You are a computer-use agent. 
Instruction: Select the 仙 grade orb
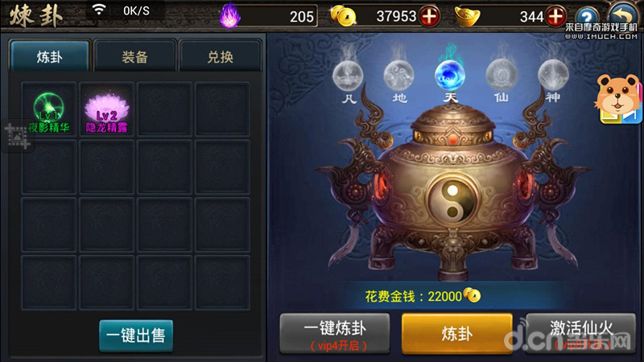(501, 76)
